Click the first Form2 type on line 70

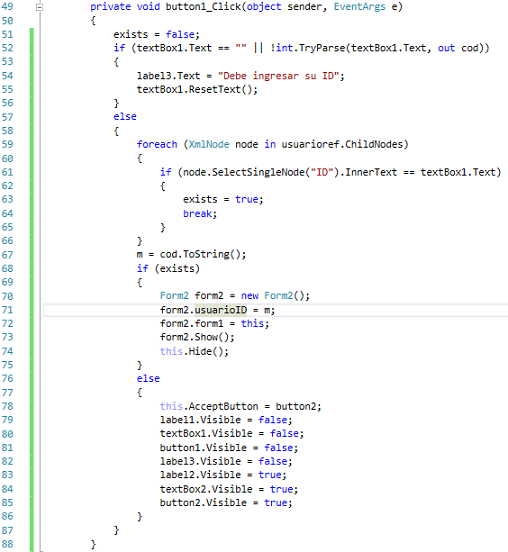[x=174, y=295]
